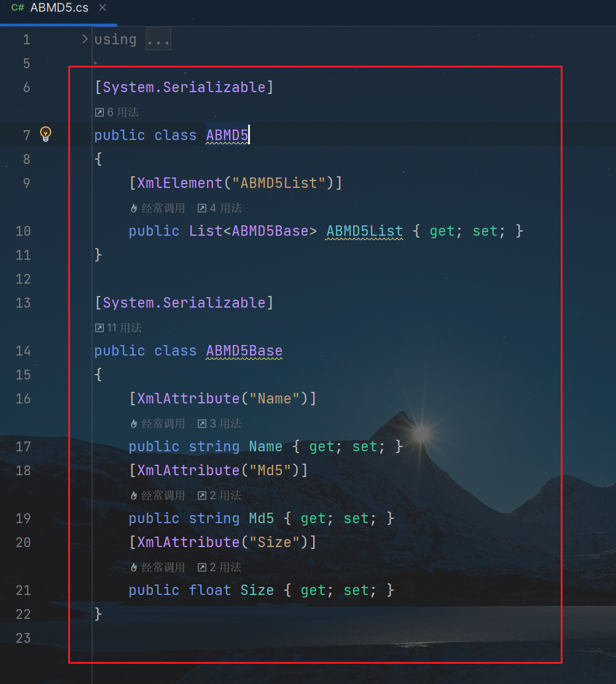Open '6 用法' usages hint above class ABMD5
The height and width of the screenshot is (684, 616).
pos(117,112)
